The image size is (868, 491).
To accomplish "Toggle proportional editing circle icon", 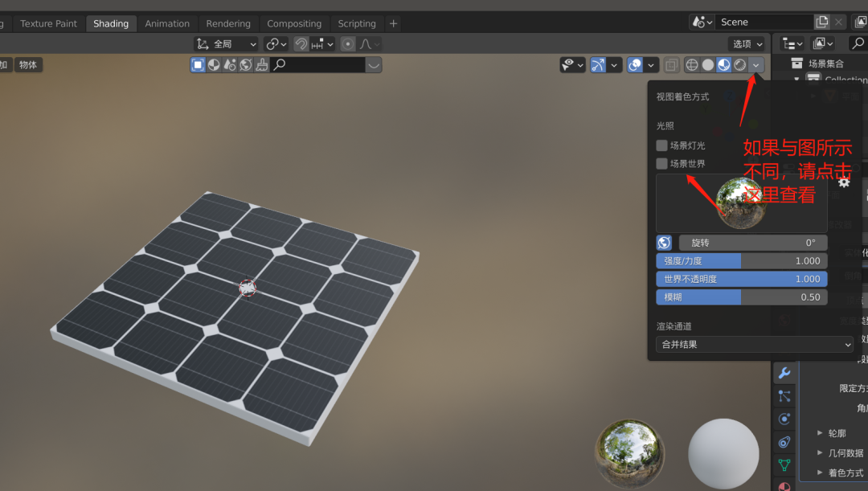I will point(348,44).
